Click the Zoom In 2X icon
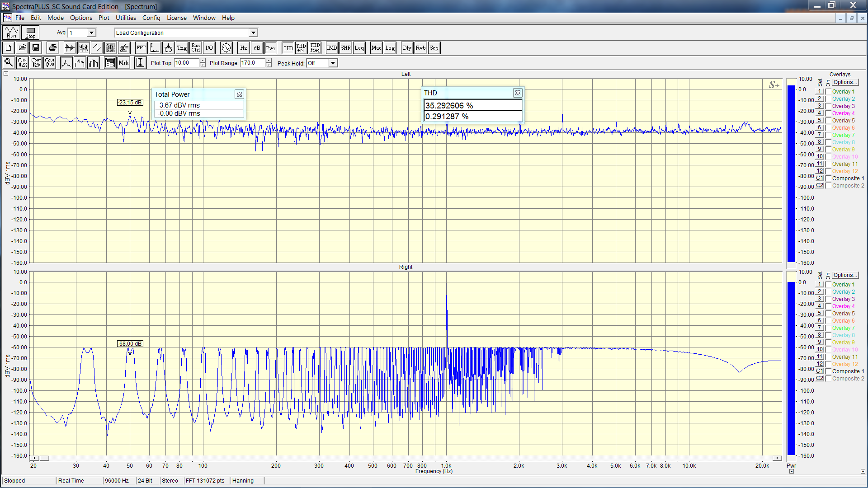 point(22,63)
